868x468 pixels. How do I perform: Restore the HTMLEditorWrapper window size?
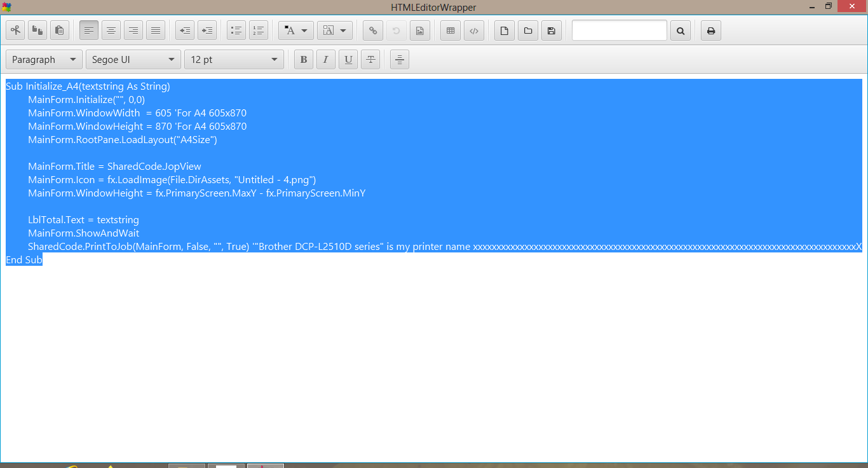click(829, 6)
